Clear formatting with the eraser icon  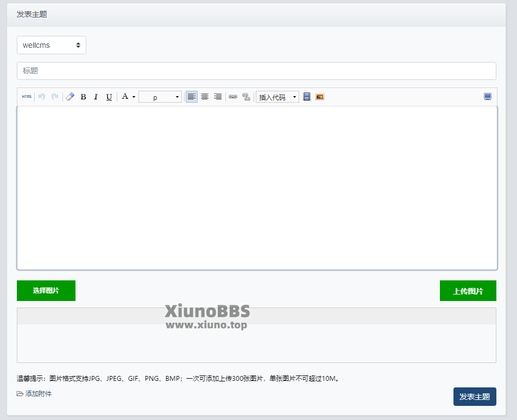click(70, 97)
